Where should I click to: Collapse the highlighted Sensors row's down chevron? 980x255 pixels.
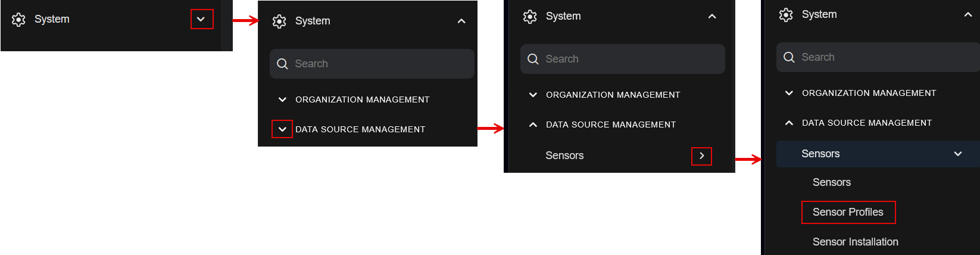(957, 154)
